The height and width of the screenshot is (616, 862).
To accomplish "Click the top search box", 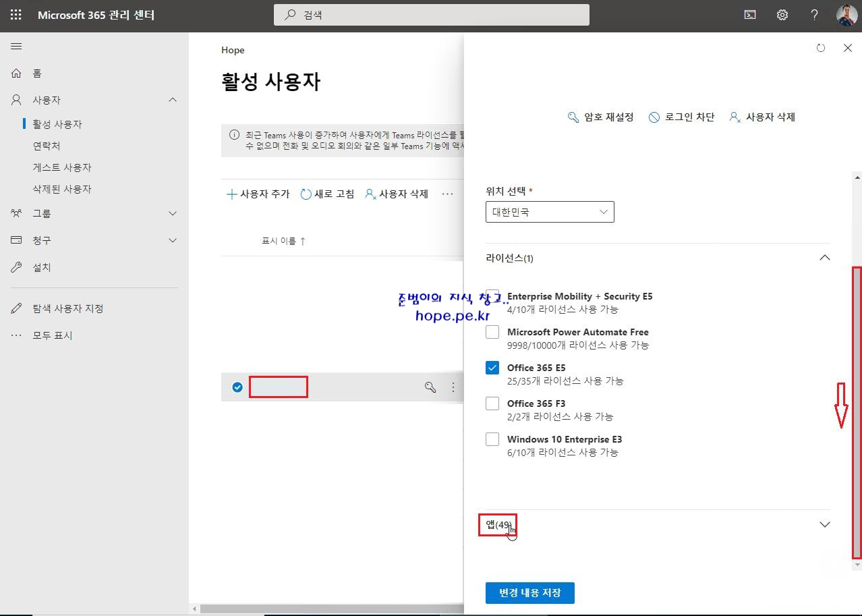I will point(432,15).
